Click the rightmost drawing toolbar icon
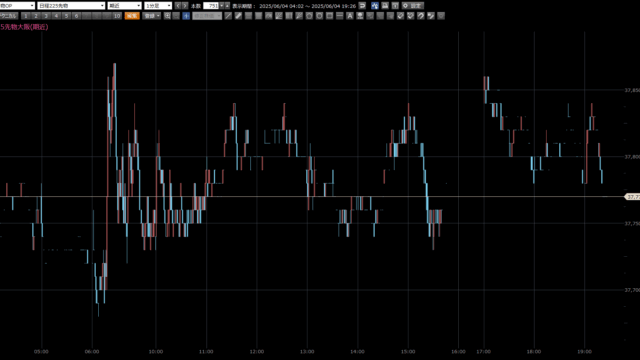Image resolution: width=640 pixels, height=360 pixels. tap(441, 16)
